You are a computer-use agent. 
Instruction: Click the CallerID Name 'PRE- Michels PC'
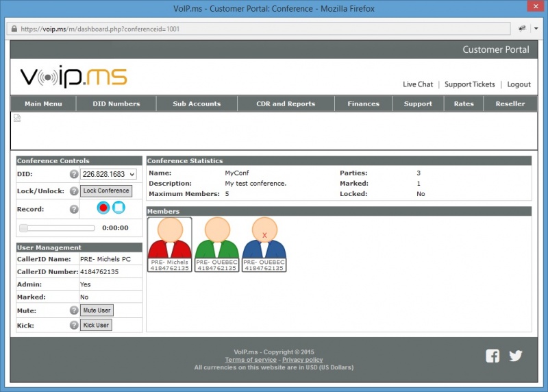105,259
